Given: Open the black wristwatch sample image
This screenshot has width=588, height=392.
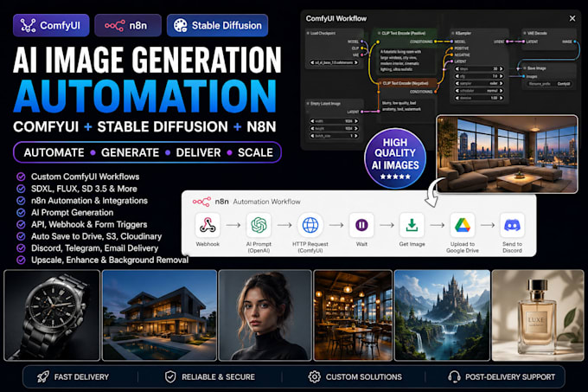Looking at the screenshot, I should click(x=52, y=315).
